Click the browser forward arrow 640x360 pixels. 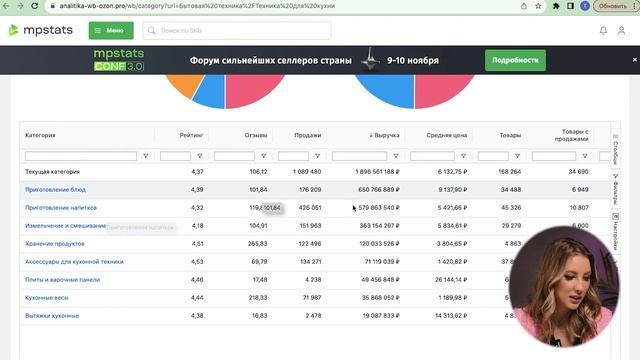click(x=20, y=6)
